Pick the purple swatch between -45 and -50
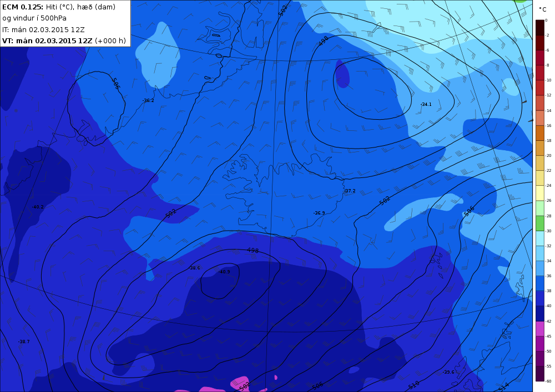 [540, 344]
